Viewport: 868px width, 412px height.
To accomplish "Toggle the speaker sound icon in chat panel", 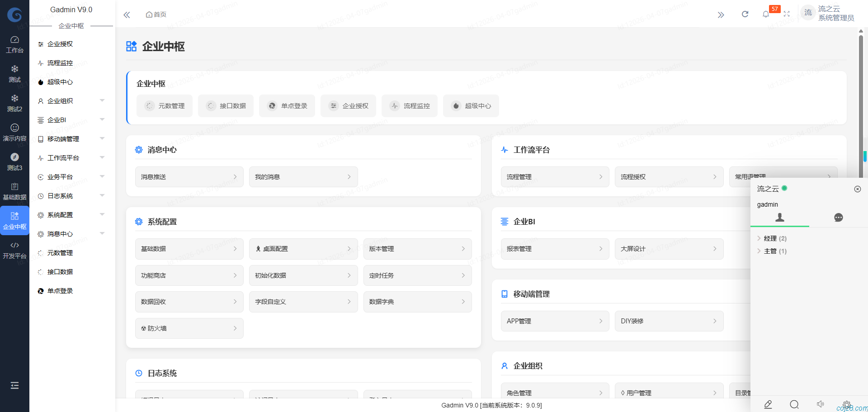I will [821, 404].
